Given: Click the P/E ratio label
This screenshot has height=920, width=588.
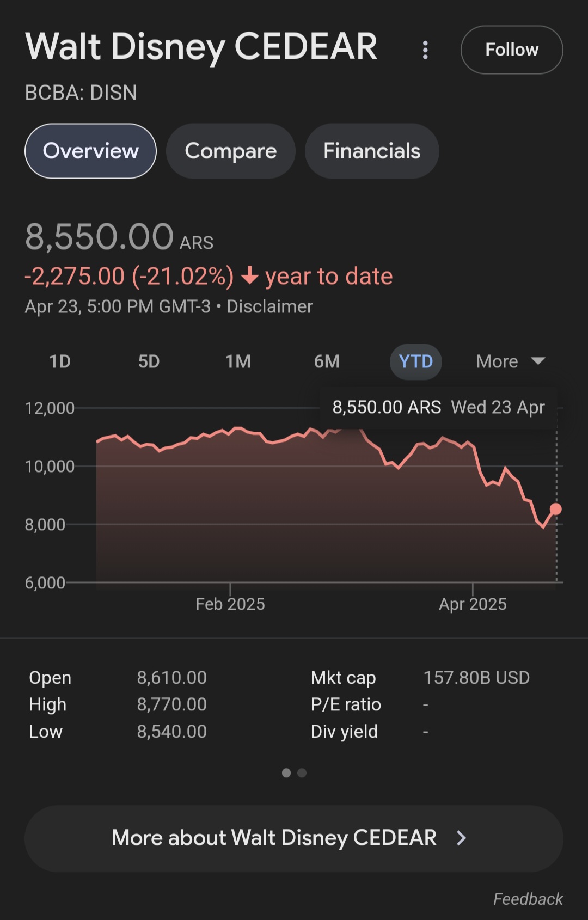Looking at the screenshot, I should 346,704.
